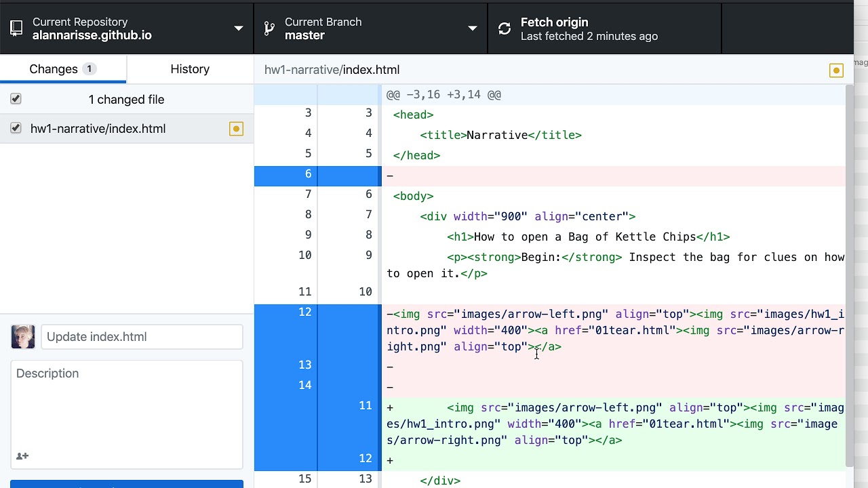Image resolution: width=868 pixels, height=488 pixels.
Task: Click the '<body>' diff line
Action: pos(413,196)
